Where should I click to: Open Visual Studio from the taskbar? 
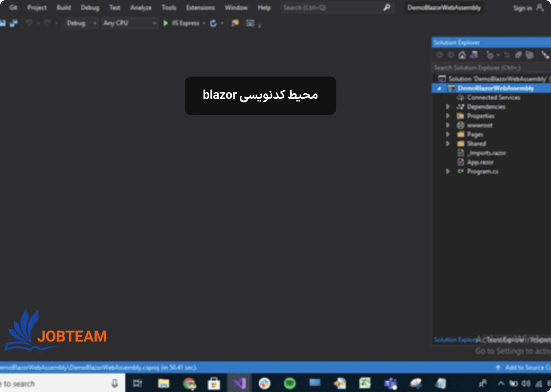click(240, 383)
